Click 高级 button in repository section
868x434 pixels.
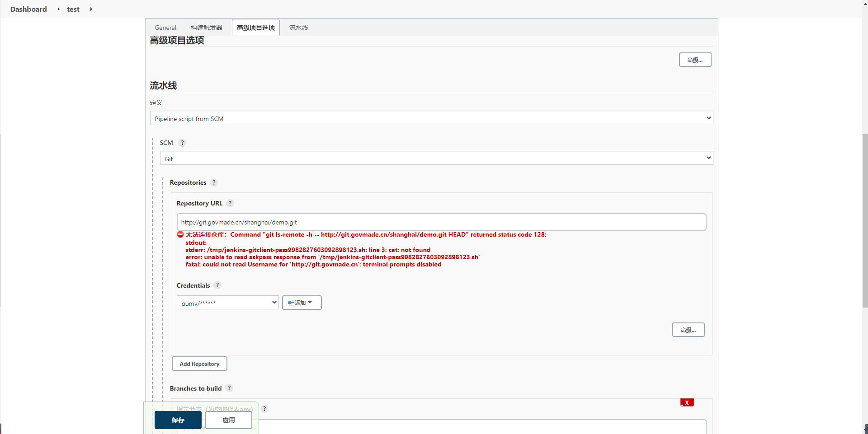(x=688, y=330)
